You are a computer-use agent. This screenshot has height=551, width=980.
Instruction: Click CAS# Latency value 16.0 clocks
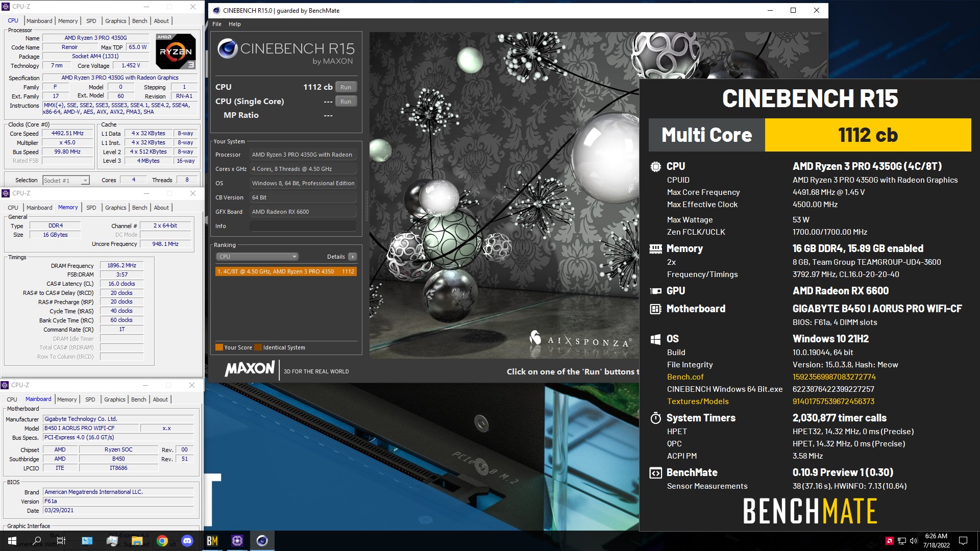[x=121, y=284]
